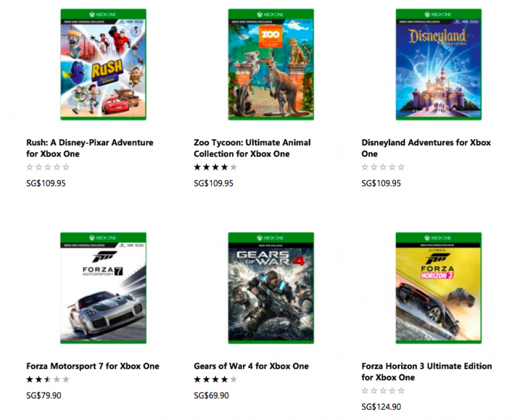Click the Forza Motorsport 7 star rating

tap(48, 380)
